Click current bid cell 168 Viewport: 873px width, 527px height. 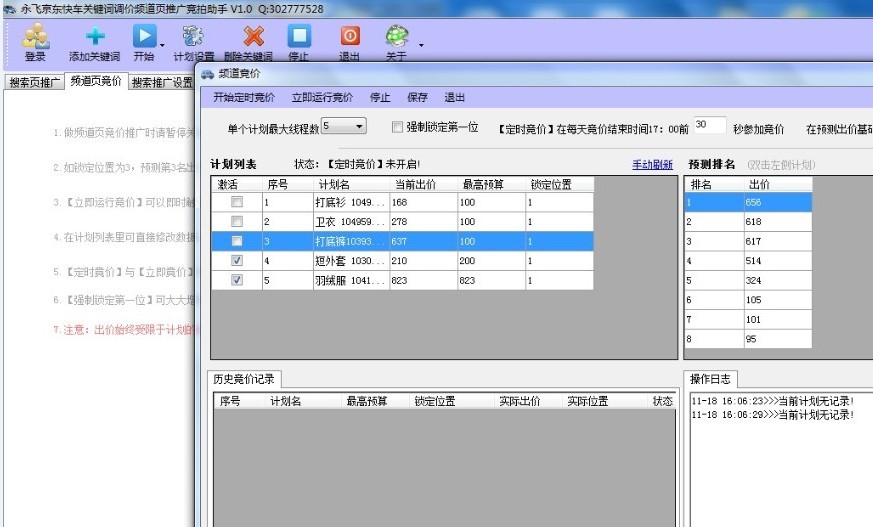point(423,203)
